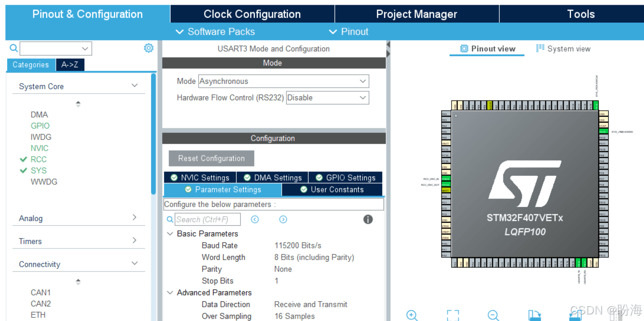This screenshot has width=644, height=321.
Task: Click the ST logo on the chip
Action: 525,183
